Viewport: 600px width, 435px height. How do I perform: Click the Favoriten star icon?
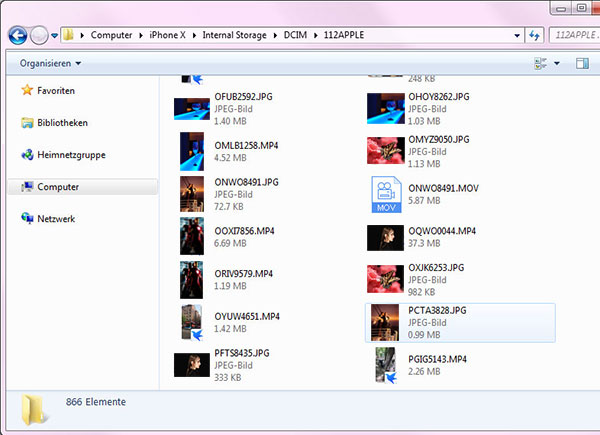click(x=27, y=90)
